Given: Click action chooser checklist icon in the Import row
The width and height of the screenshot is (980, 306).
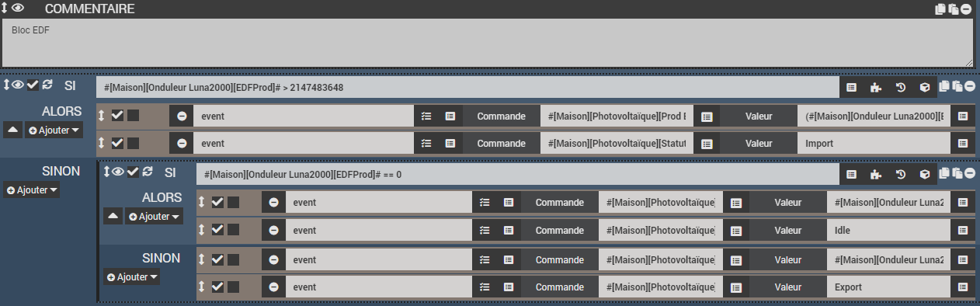Looking at the screenshot, I should click(x=426, y=143).
